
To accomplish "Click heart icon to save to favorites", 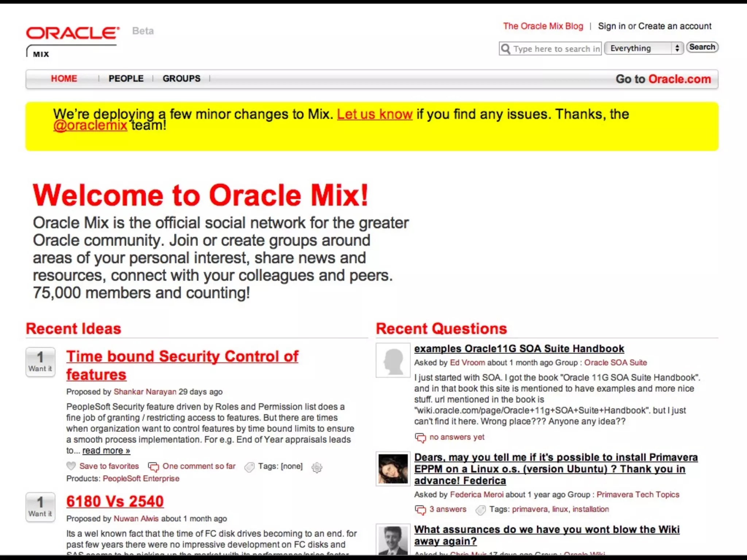I will click(71, 466).
